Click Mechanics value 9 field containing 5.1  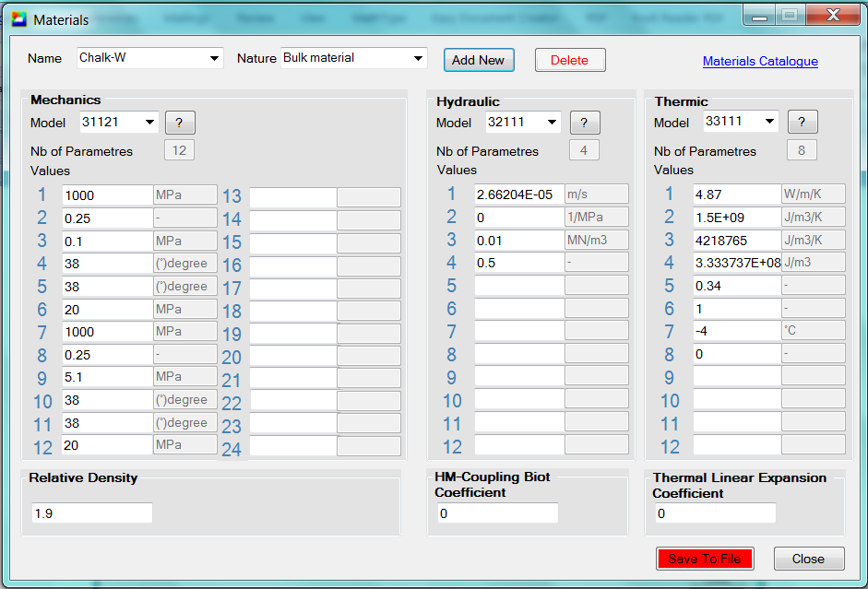(x=106, y=377)
